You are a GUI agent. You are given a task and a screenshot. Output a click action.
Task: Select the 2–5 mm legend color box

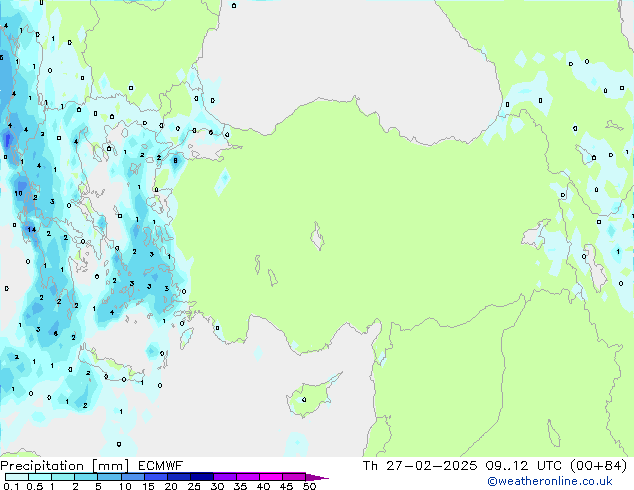click(86, 477)
